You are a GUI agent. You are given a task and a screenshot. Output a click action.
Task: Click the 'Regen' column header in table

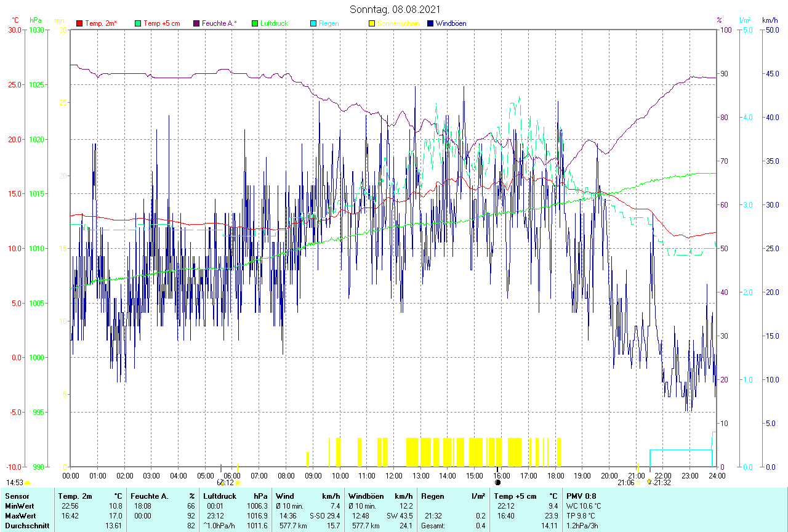point(432,496)
